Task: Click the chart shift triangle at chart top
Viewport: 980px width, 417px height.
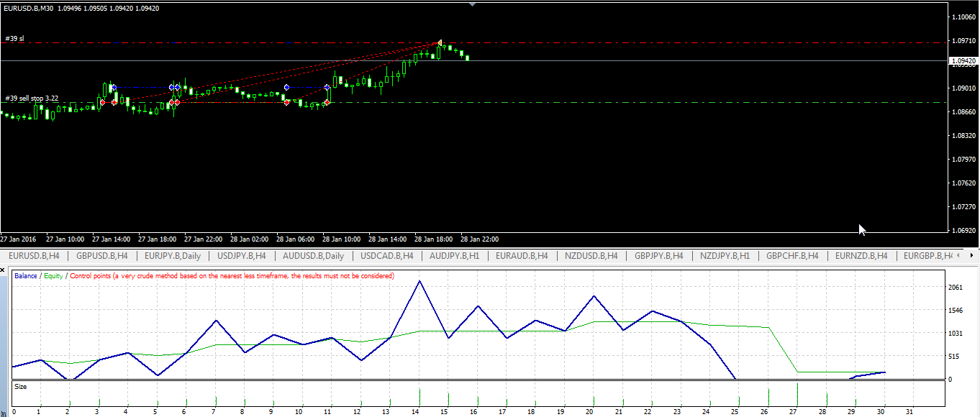Action: click(472, 4)
